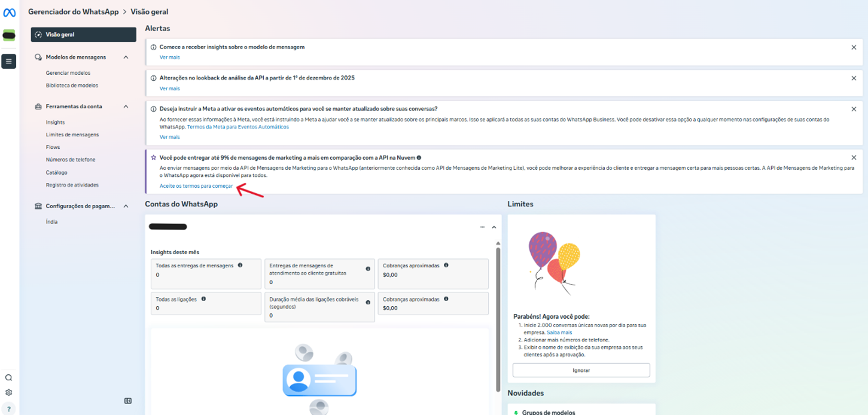Click info icon for 'Duração média das ligações cobráveis'
This screenshot has height=415, width=868.
[368, 302]
